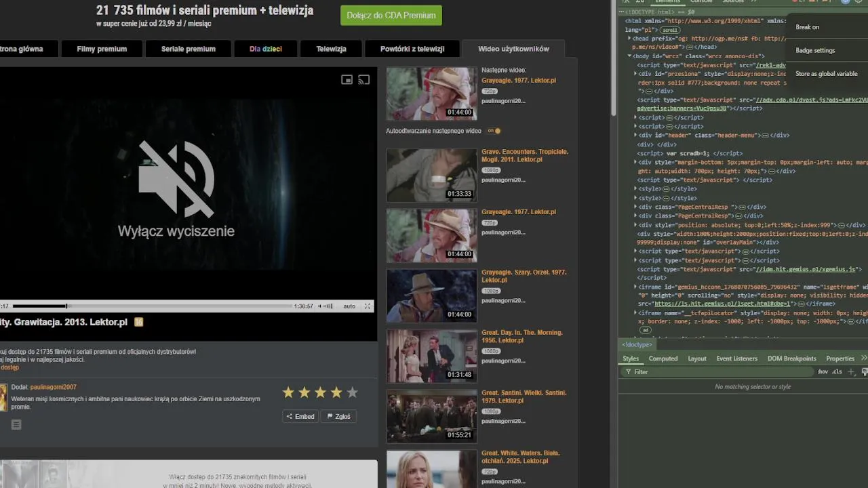The width and height of the screenshot is (868, 488).
Task: Open the Seriale premium tab
Action: tap(189, 49)
